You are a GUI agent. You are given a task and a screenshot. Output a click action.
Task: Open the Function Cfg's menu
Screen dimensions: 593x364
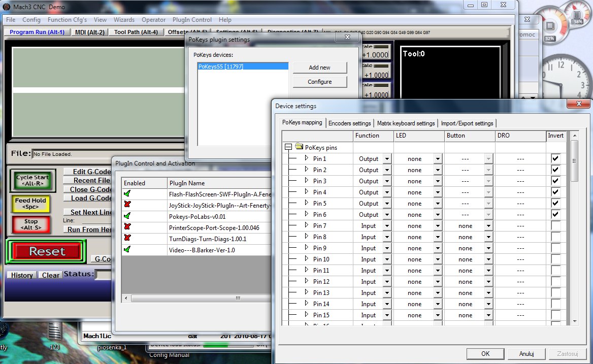tap(67, 20)
